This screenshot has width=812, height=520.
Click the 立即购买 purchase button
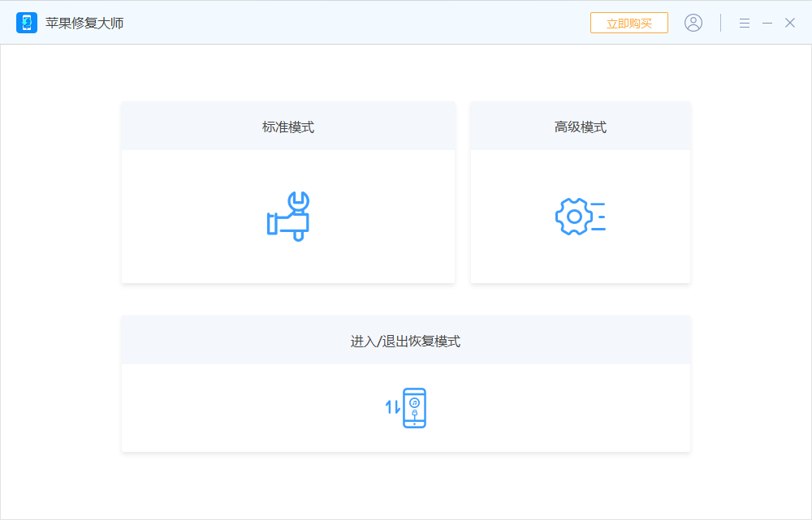pyautogui.click(x=628, y=23)
